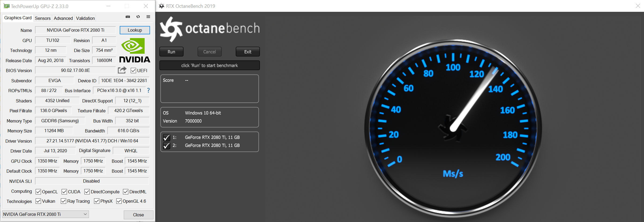Click the Revision value A1

tap(104, 40)
